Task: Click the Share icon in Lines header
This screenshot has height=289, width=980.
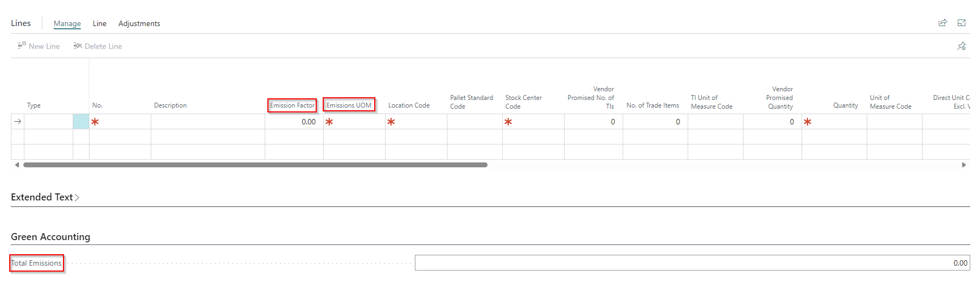Action: (943, 23)
